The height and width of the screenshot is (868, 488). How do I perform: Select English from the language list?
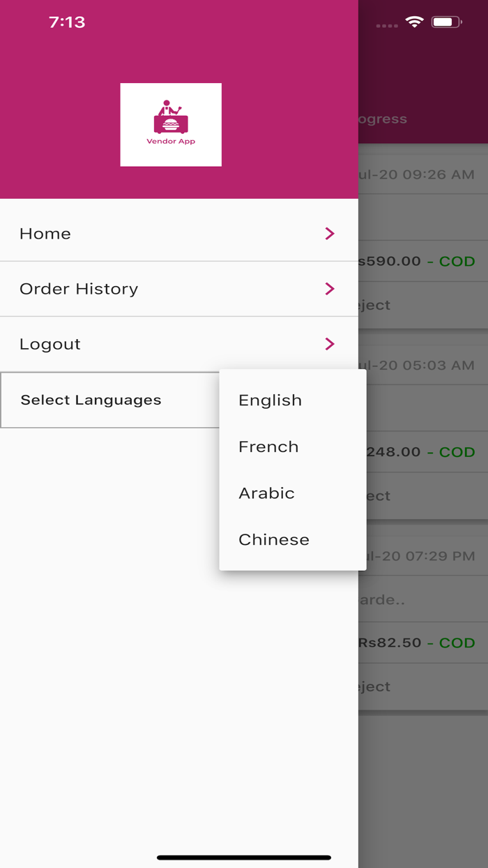[270, 400]
